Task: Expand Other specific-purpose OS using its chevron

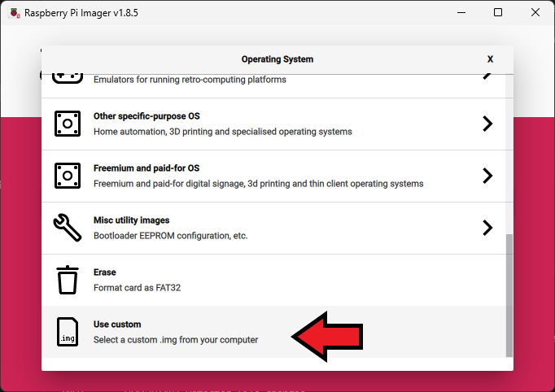Action: [x=487, y=124]
